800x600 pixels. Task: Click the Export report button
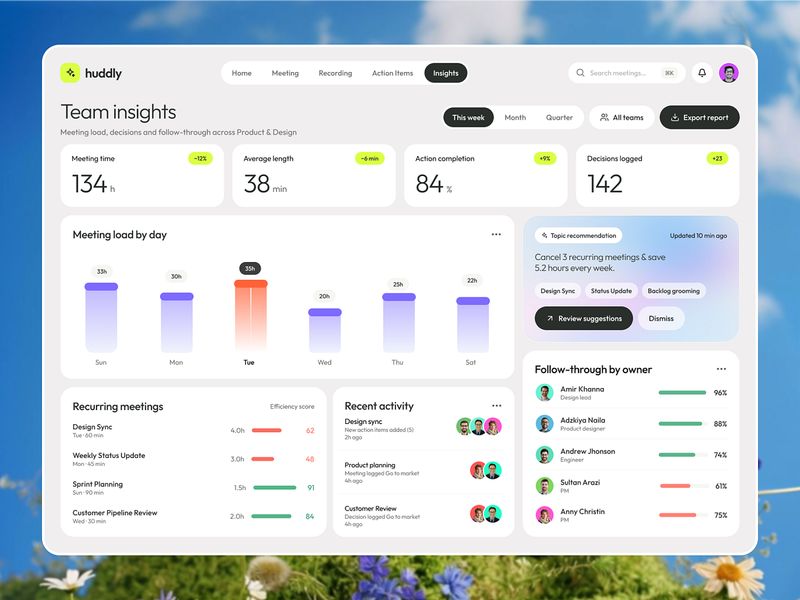(x=699, y=117)
